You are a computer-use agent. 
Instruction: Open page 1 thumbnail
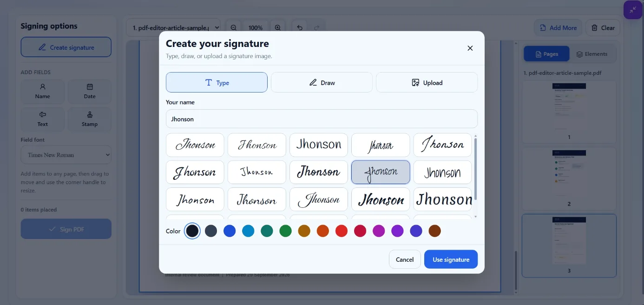(x=569, y=112)
